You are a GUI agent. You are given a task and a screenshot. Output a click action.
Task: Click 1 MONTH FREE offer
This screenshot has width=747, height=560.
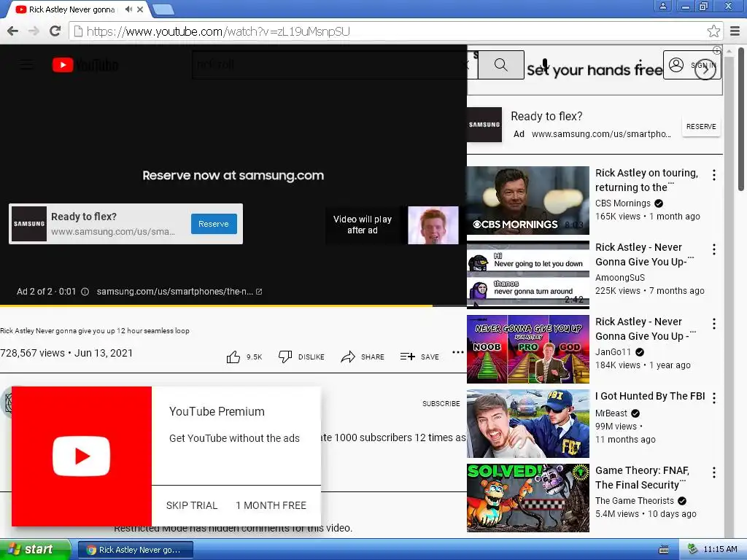(271, 506)
